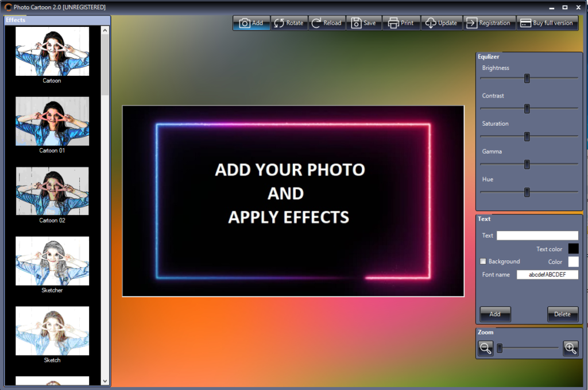Screen dimensions: 588x390
Task: Select the Cartoon 01 effect thumbnail
Action: pyautogui.click(x=52, y=121)
